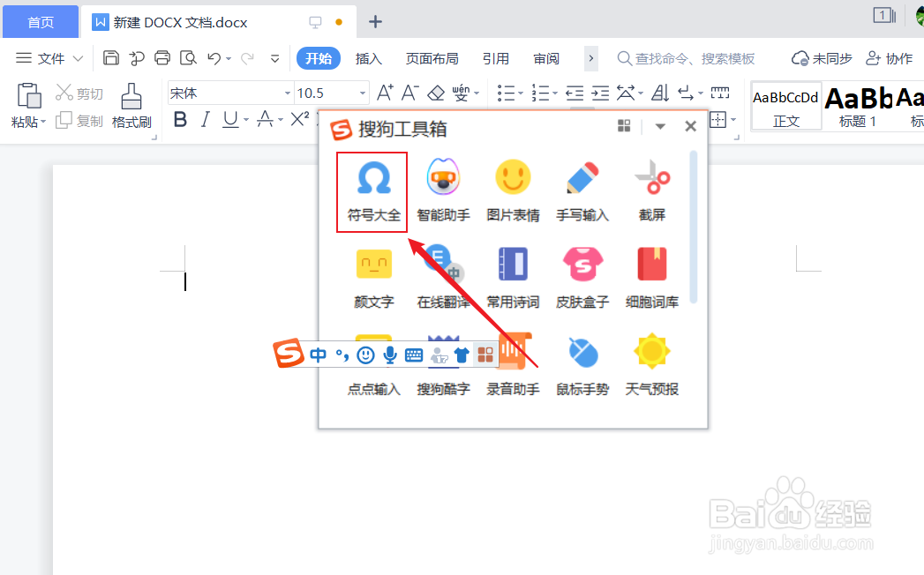Apply numbered list
The width and height of the screenshot is (924, 575).
tap(540, 93)
